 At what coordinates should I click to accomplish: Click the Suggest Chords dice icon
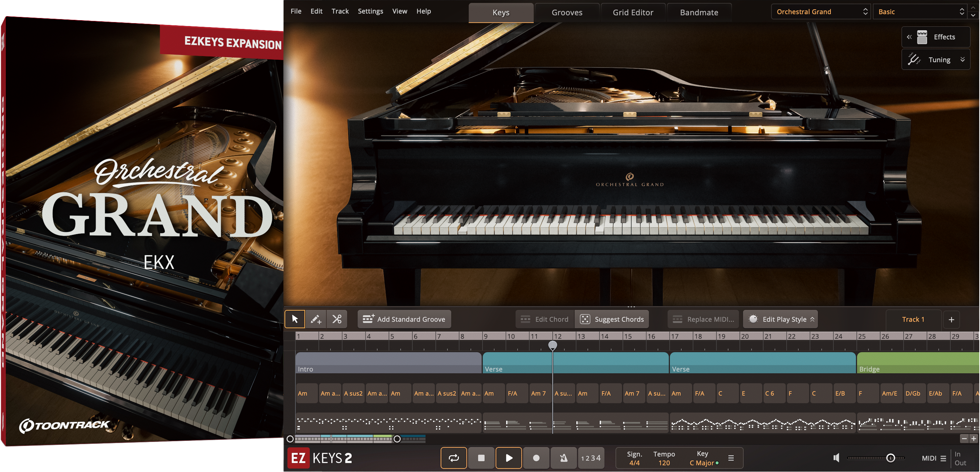pyautogui.click(x=585, y=319)
